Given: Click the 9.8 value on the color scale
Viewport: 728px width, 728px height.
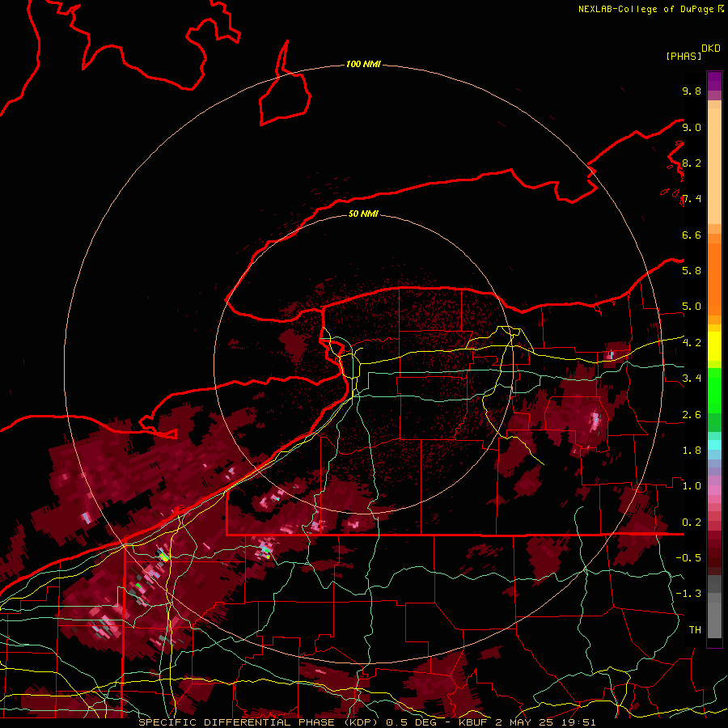Looking at the screenshot, I should tap(692, 91).
